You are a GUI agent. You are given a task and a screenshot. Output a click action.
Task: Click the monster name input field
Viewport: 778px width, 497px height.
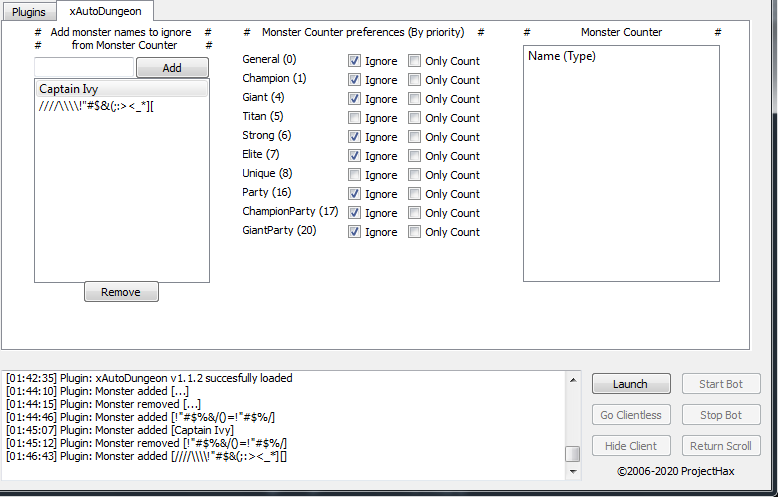click(x=84, y=68)
